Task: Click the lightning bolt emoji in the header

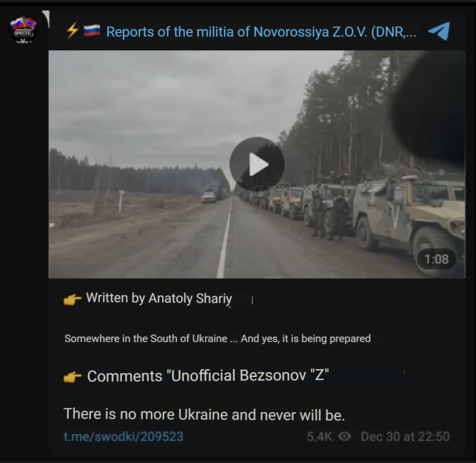Action: [72, 31]
